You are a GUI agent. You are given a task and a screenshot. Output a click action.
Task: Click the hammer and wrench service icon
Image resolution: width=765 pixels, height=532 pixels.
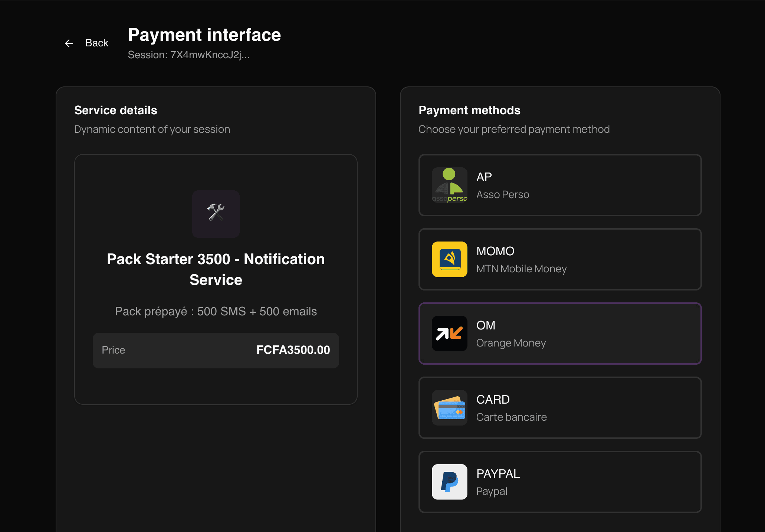coord(216,214)
